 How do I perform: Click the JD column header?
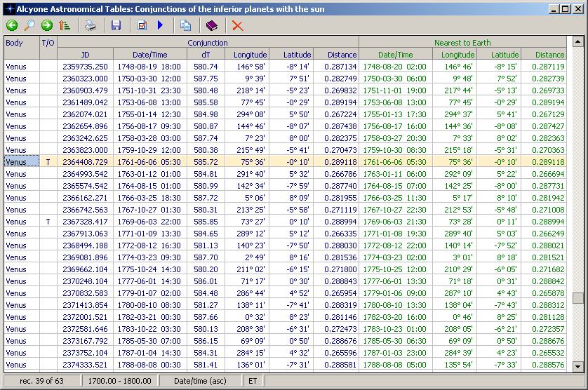(85, 54)
